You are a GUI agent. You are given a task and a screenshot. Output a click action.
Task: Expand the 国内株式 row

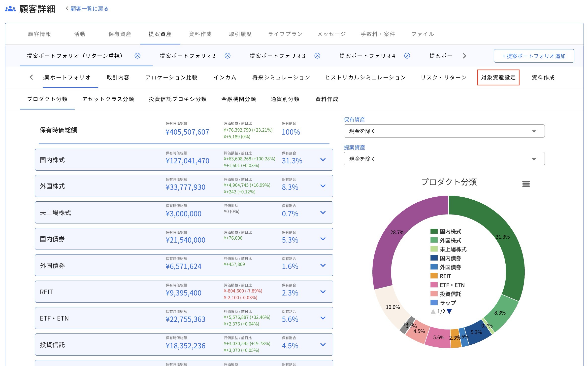click(323, 160)
